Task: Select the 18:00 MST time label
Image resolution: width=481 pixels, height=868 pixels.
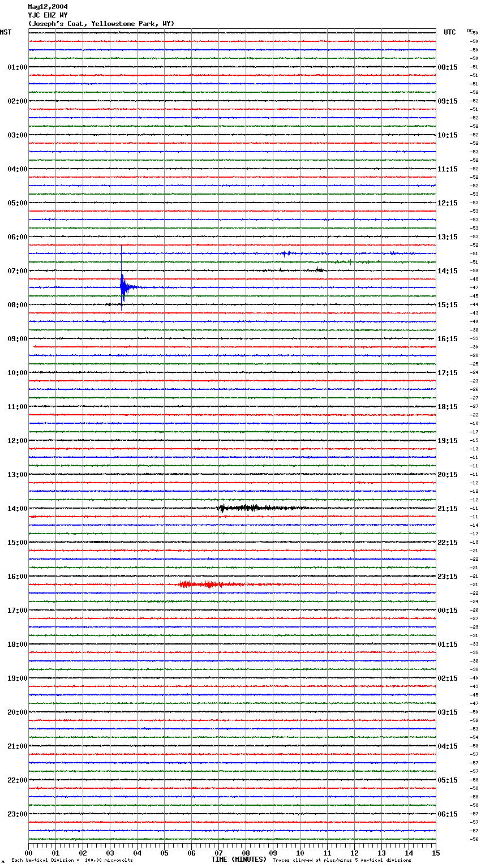Action: (x=17, y=644)
